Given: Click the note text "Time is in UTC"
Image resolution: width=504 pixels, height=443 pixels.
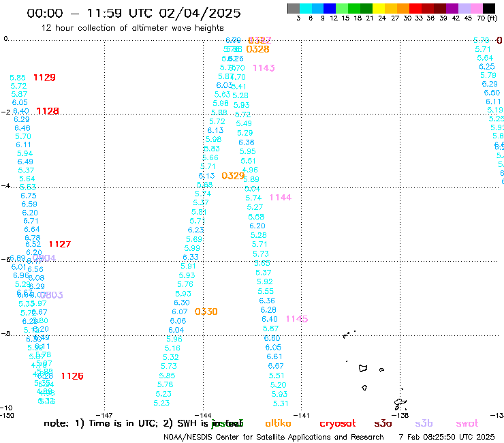Looking at the screenshot, I should coord(123,423).
